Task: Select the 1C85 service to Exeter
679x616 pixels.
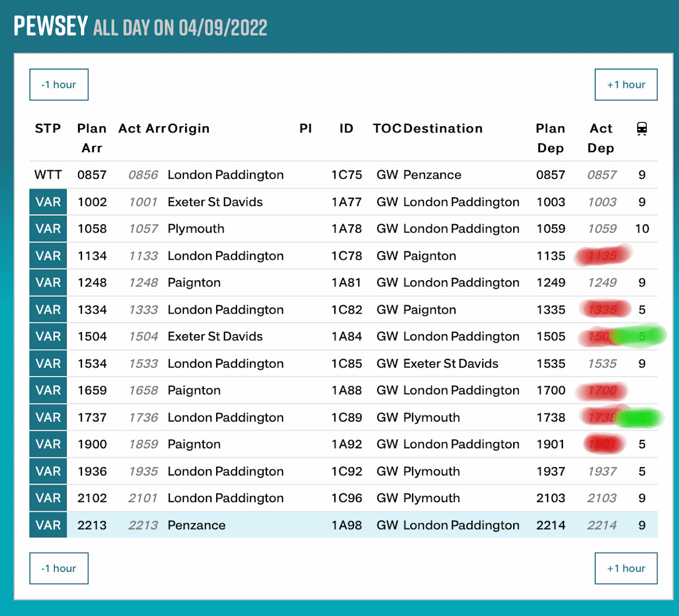Action: point(346,363)
